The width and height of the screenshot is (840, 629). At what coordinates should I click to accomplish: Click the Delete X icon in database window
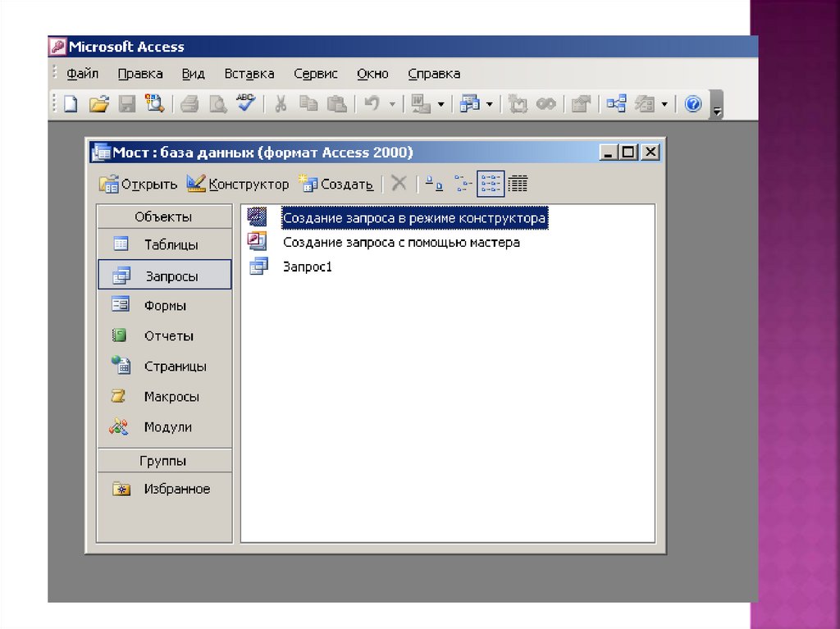click(399, 183)
